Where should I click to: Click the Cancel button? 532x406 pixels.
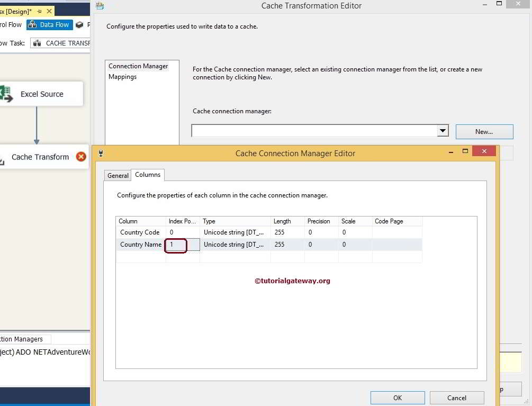(x=456, y=398)
